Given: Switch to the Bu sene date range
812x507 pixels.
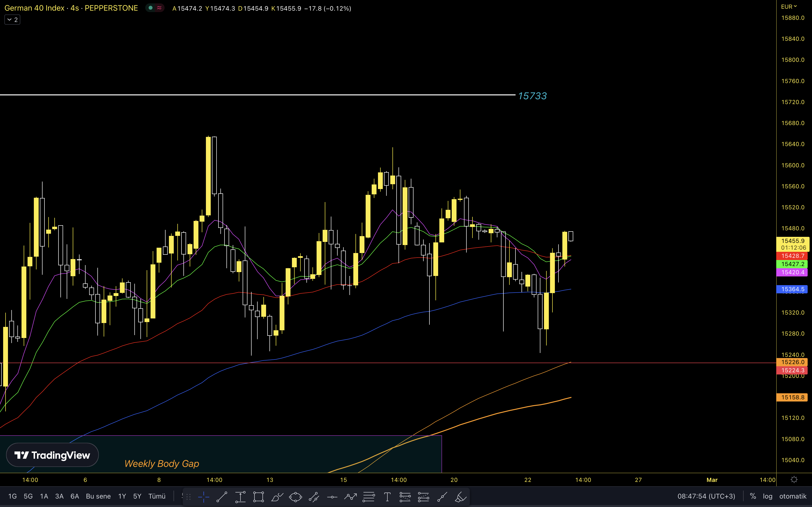Looking at the screenshot, I should pos(98,496).
